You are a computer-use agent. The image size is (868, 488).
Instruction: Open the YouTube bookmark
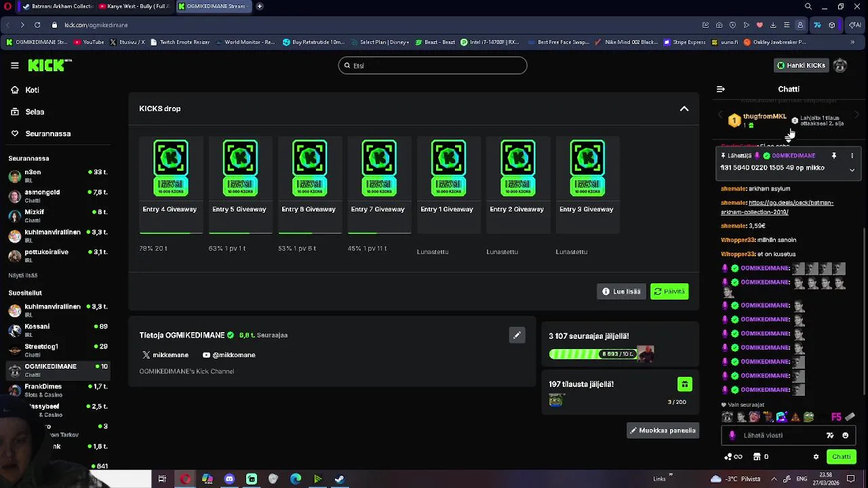click(89, 42)
